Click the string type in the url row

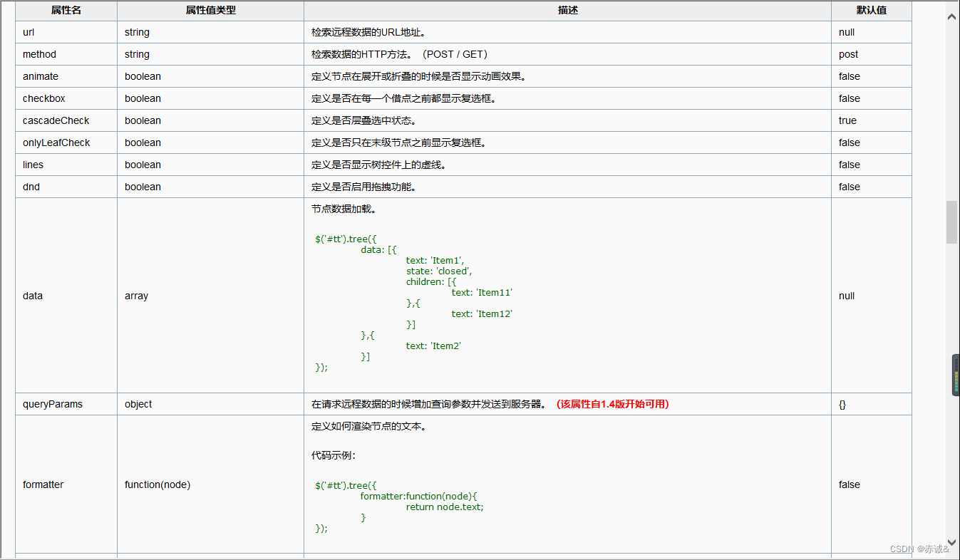pyautogui.click(x=137, y=32)
